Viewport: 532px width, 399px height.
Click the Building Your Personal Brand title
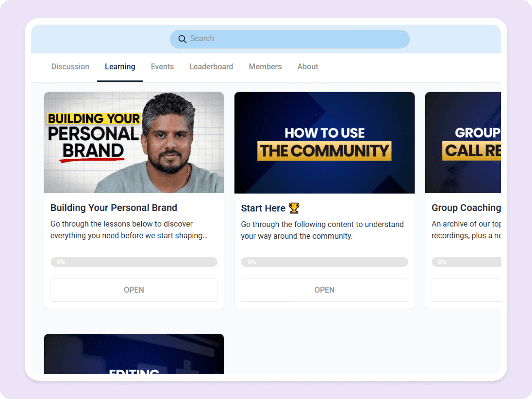point(114,208)
